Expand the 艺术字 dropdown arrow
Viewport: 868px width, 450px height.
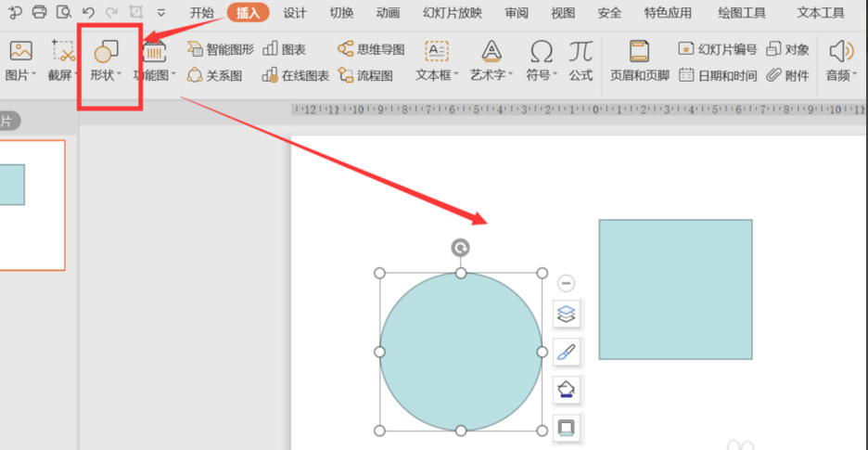(x=510, y=74)
